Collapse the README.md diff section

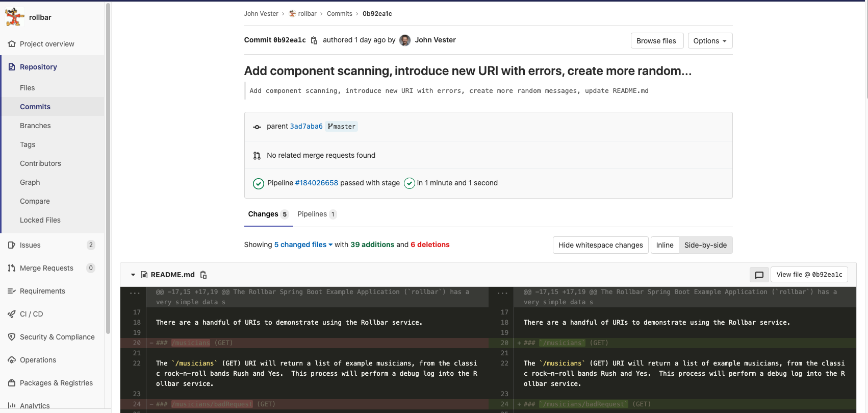[133, 275]
